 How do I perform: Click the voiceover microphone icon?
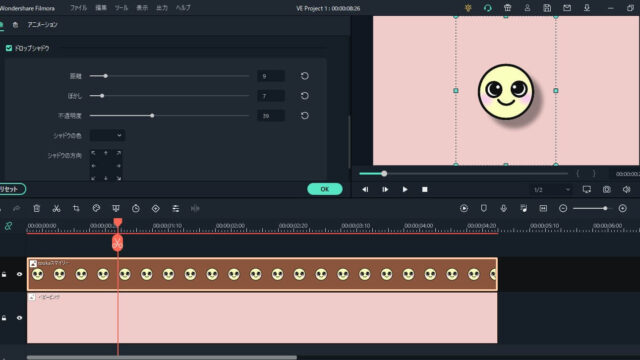pos(504,209)
